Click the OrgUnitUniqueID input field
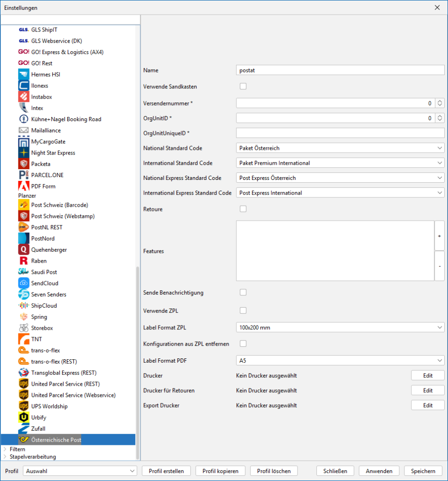Image resolution: width=448 pixels, height=481 pixels. (340, 133)
